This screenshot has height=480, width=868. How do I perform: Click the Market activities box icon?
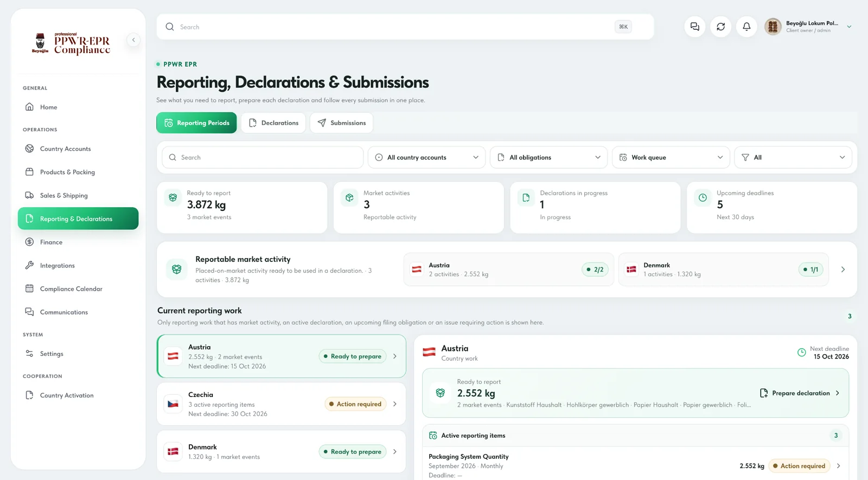349,198
